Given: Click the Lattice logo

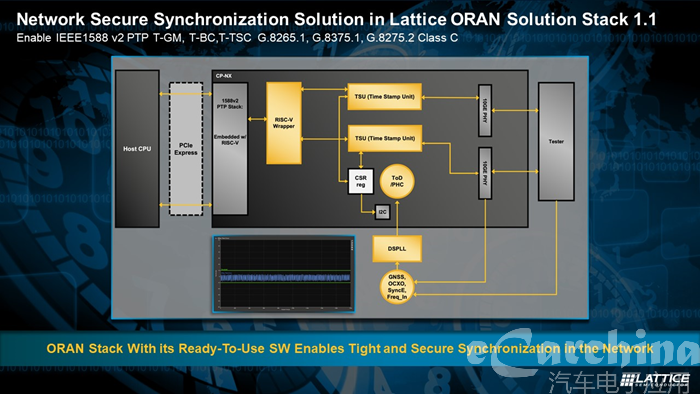Looking at the screenshot, I should click(654, 379).
